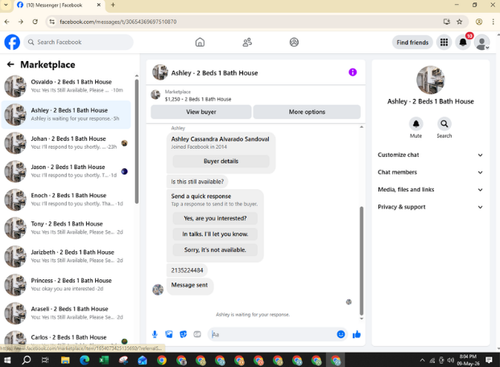
Task: Open File Explorer from taskbar
Action: pyautogui.click(x=65, y=360)
